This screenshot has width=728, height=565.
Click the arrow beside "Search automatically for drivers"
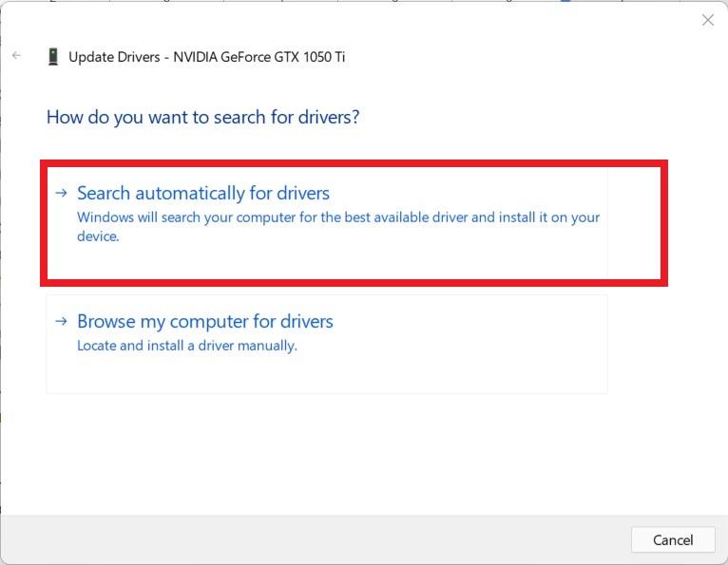coord(61,193)
